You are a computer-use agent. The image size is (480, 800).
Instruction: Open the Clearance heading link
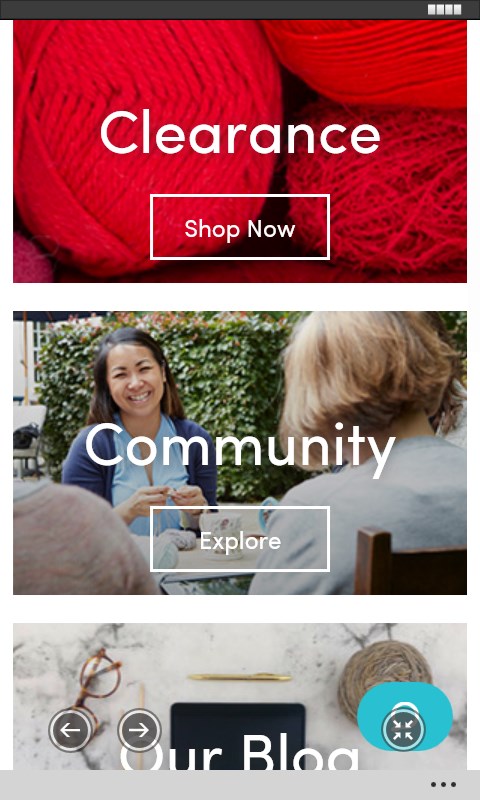click(240, 132)
